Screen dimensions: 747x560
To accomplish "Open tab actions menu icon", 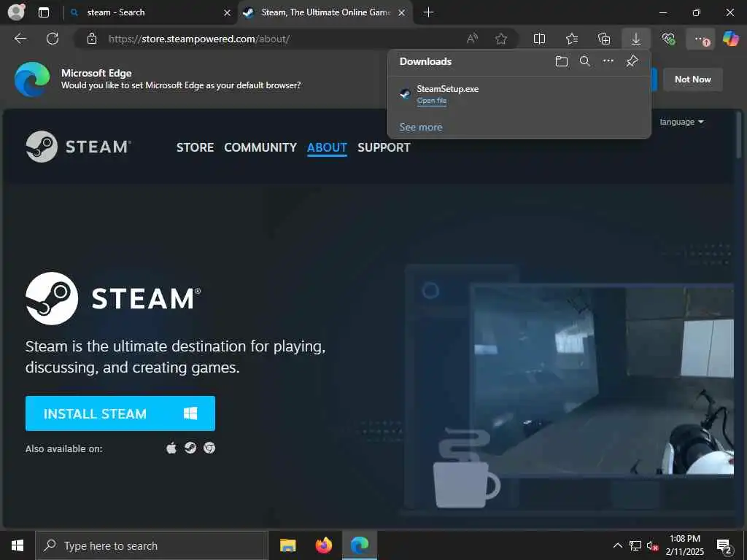I will pos(43,12).
